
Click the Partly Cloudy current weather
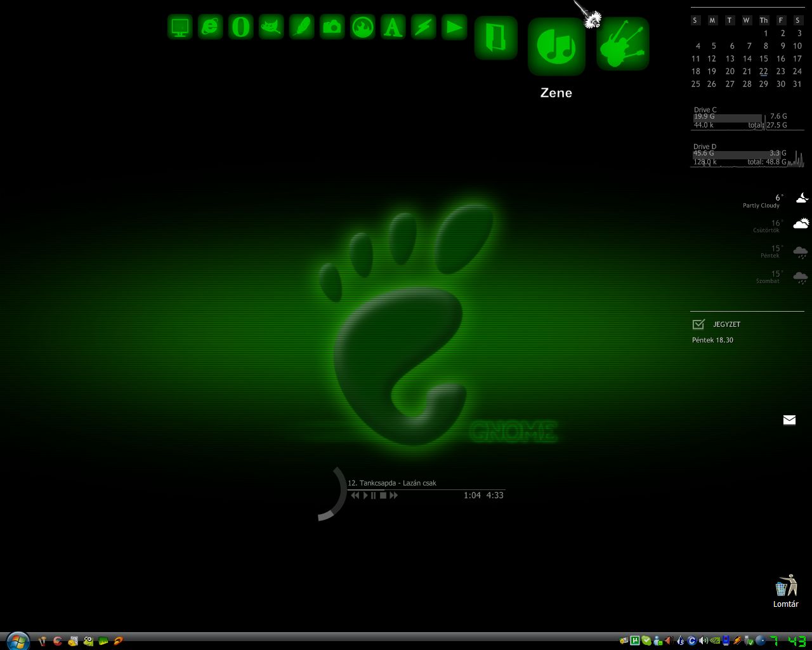775,201
